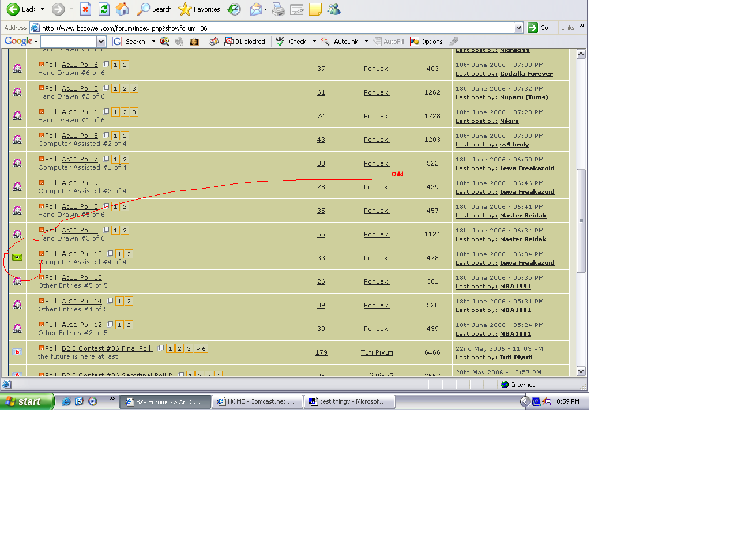Click the AutoFill toolbar button
The height and width of the screenshot is (556, 756).
click(389, 42)
